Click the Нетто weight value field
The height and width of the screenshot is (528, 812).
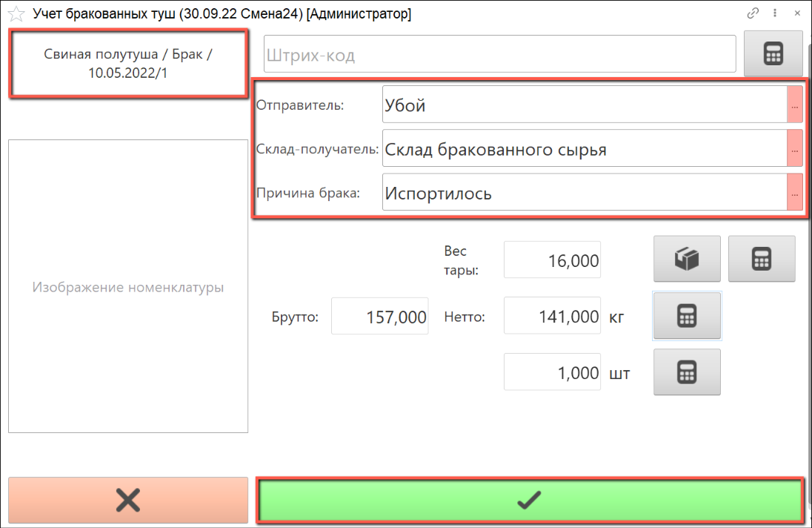point(552,317)
